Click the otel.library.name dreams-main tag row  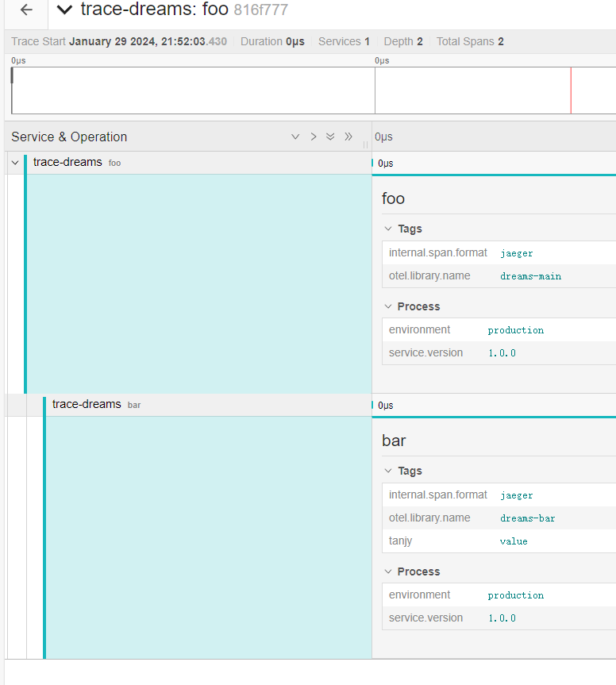pyautogui.click(x=499, y=276)
